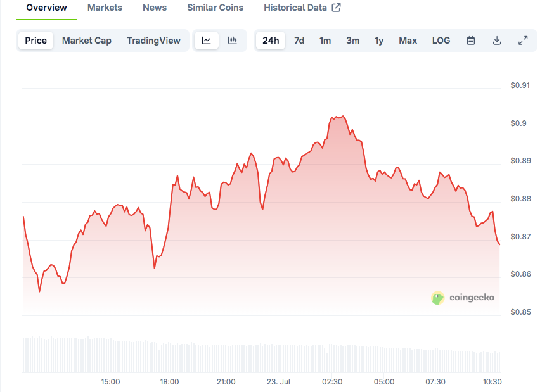547x392 pixels.
Task: Select the 24h time range
Action: point(271,41)
